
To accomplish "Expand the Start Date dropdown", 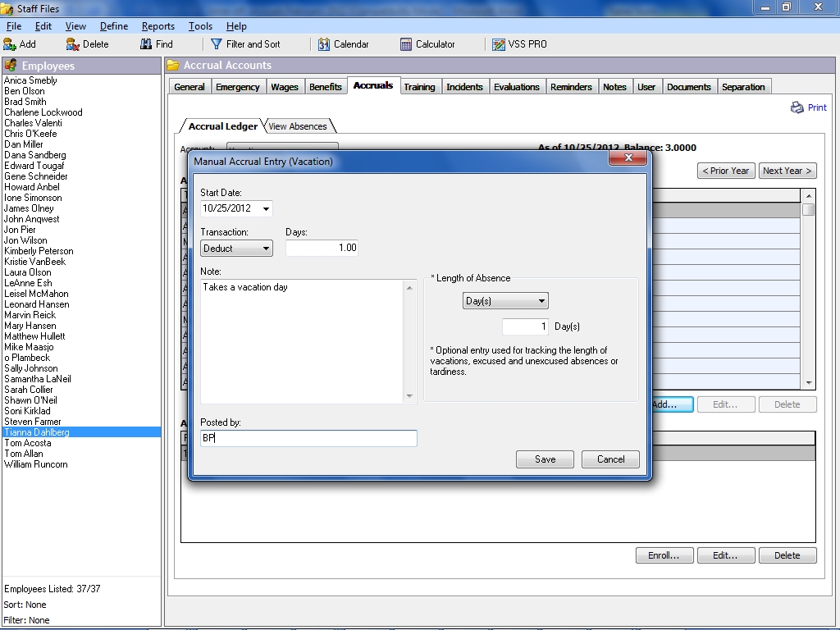I will click(x=266, y=209).
